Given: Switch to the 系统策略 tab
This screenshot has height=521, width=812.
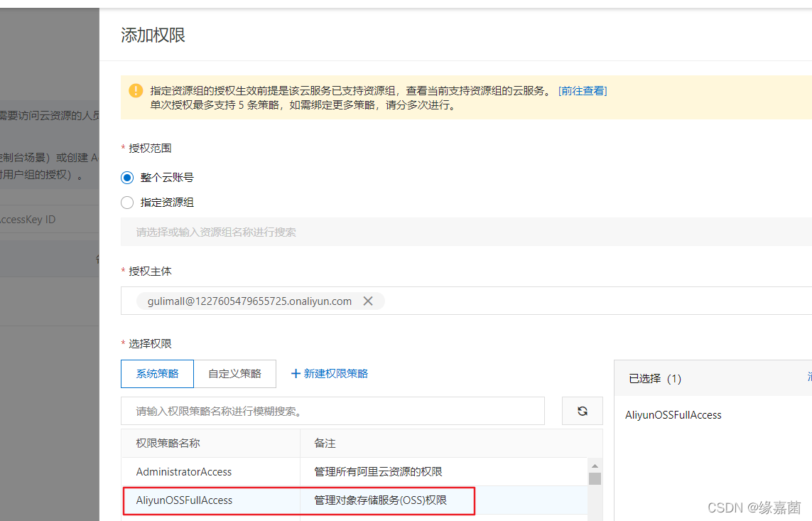Looking at the screenshot, I should 158,374.
